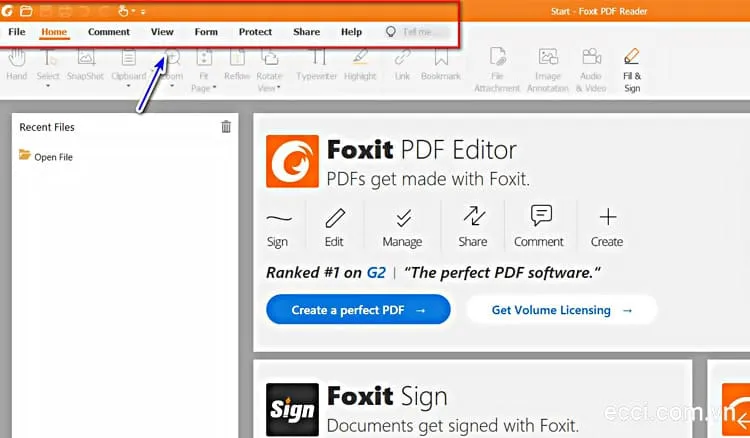Viewport: 750px width, 438px height.
Task: Click the Manage checkmarks icon in editor card
Action: (x=403, y=218)
